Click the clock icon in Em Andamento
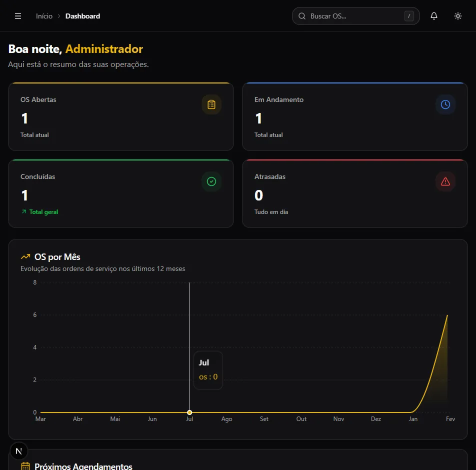 tap(445, 104)
